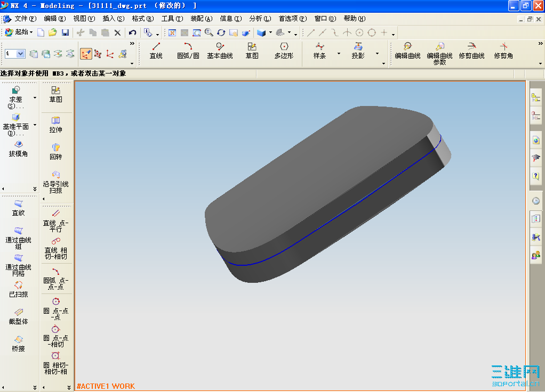
Task: Select 直线 相切-相切 line tool
Action: coord(55,248)
